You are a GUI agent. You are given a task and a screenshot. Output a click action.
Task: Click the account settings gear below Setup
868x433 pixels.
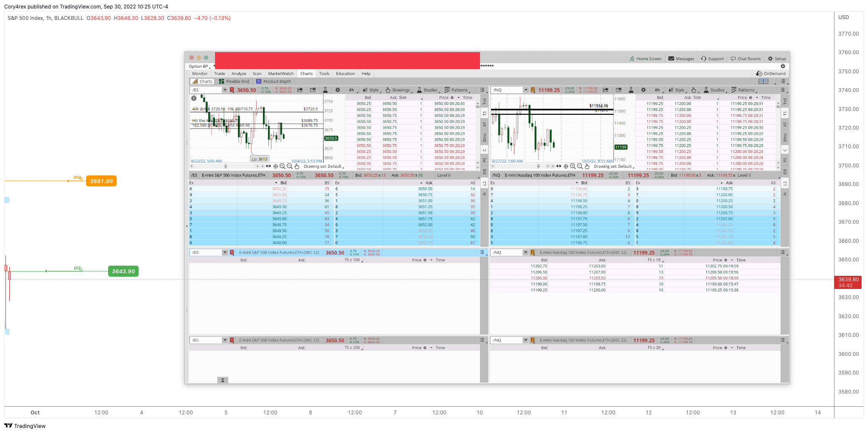point(783,66)
